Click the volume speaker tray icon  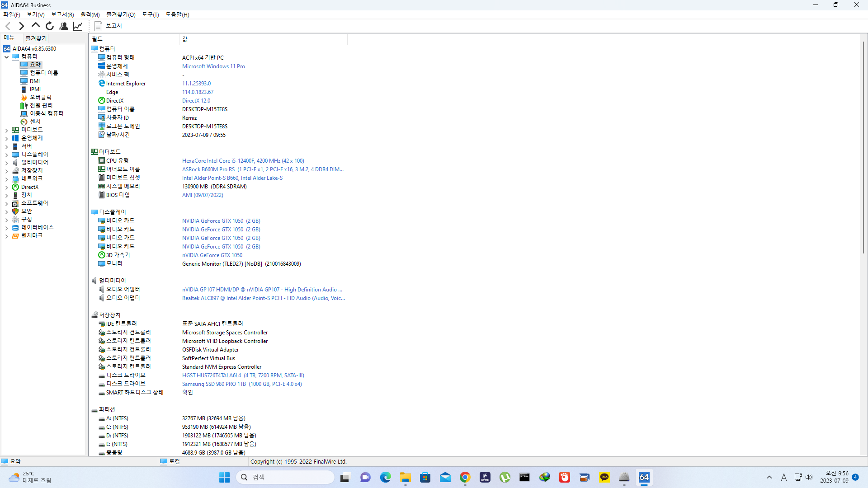pos(809,477)
